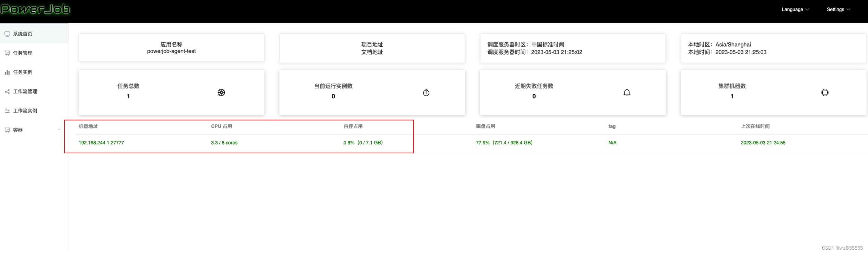
Task: Click the 机器地址 column header
Action: 88,126
